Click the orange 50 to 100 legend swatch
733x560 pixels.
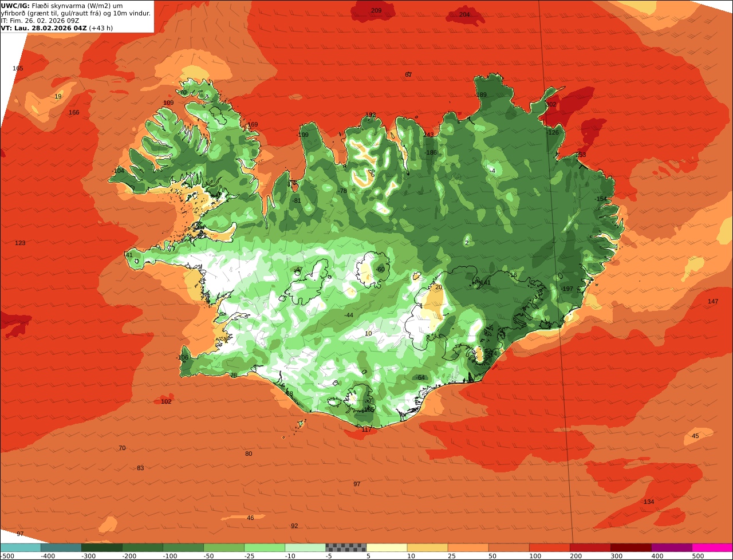pos(509,547)
